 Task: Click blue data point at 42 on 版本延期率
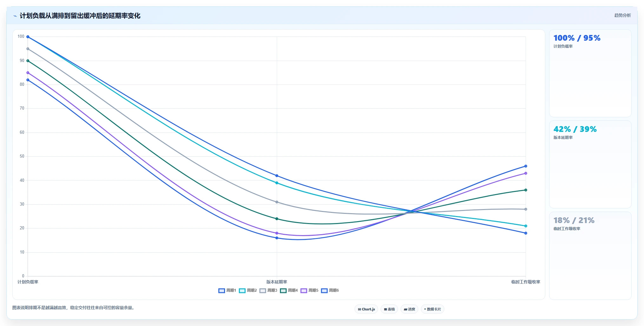(277, 176)
